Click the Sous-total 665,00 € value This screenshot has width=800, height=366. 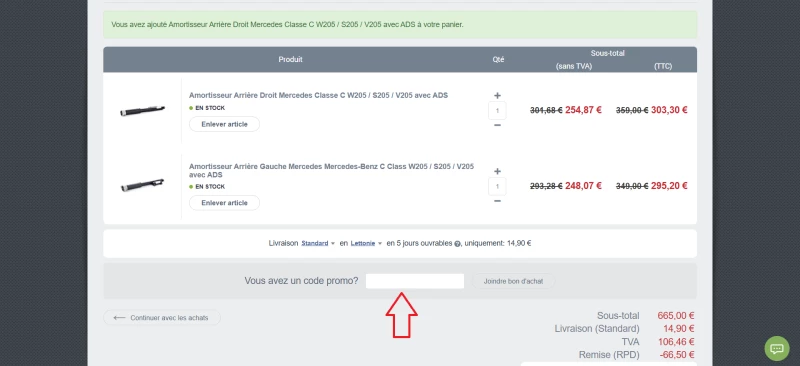click(676, 316)
